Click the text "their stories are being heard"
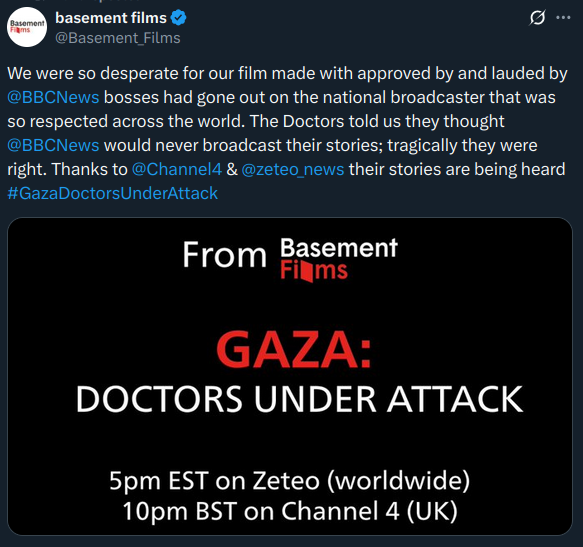The image size is (583, 547). click(x=457, y=169)
